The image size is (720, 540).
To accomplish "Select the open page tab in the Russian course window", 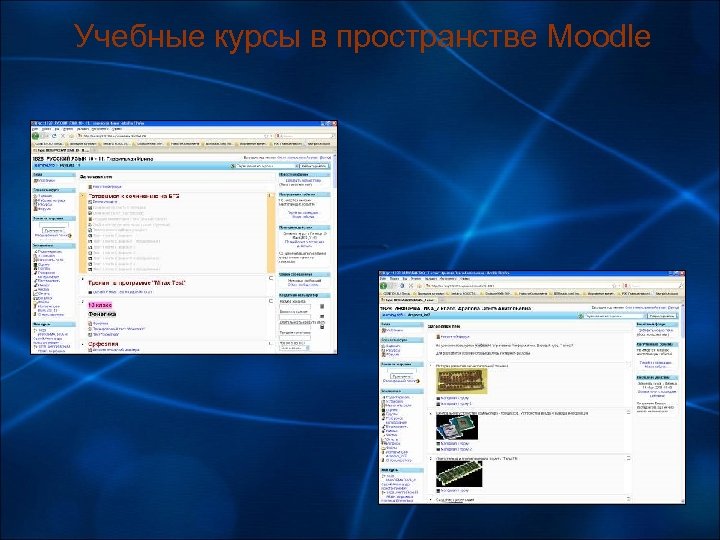I will click(x=61, y=151).
